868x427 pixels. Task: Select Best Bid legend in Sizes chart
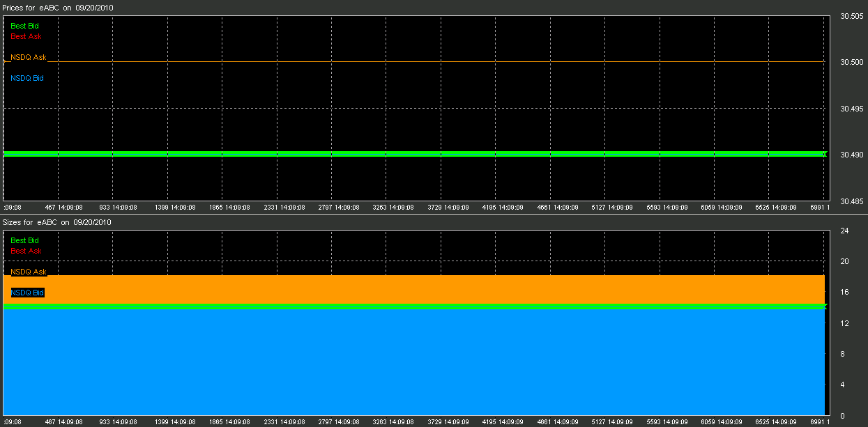click(x=24, y=240)
